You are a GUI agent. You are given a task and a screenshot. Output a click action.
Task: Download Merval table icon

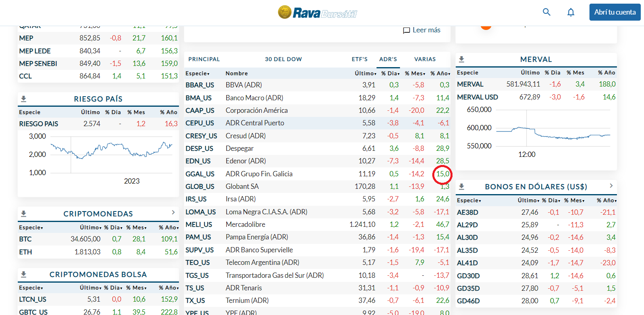pyautogui.click(x=461, y=59)
